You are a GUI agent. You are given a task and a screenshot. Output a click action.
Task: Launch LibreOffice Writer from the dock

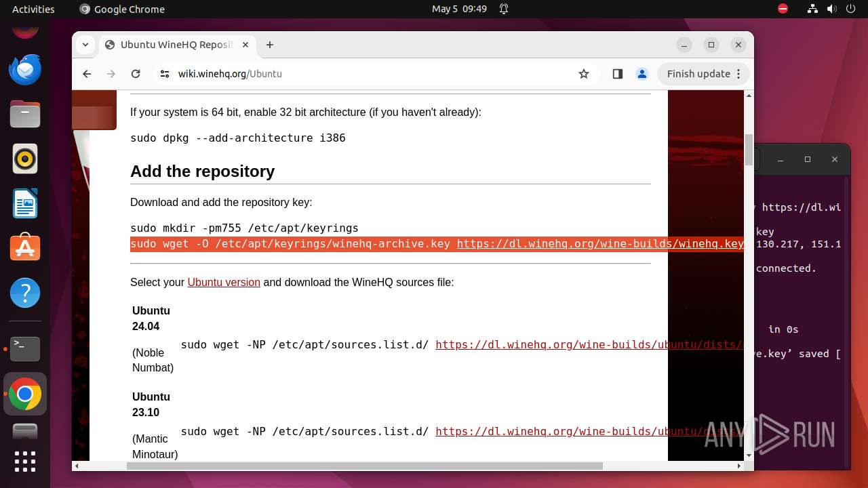(25, 203)
